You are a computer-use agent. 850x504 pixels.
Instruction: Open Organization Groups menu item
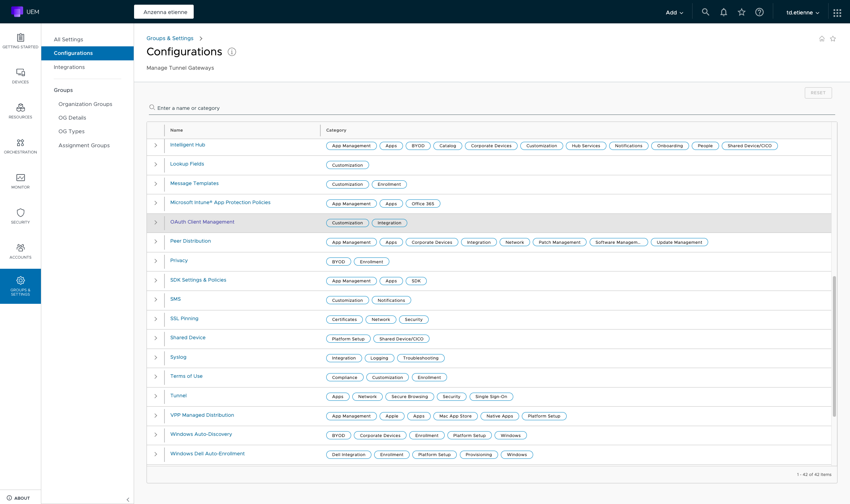click(x=85, y=104)
